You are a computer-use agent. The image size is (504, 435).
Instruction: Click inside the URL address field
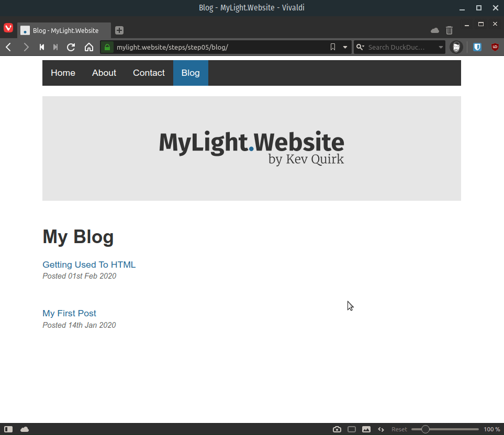click(x=209, y=47)
